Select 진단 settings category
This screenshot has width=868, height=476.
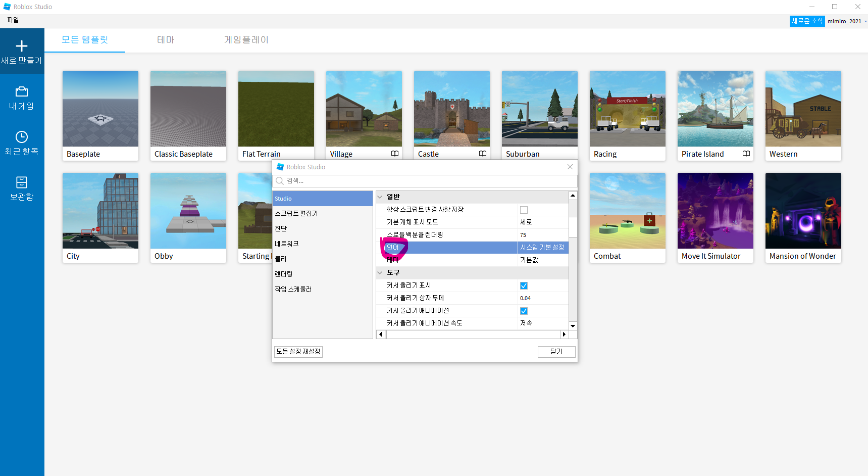tap(323, 228)
